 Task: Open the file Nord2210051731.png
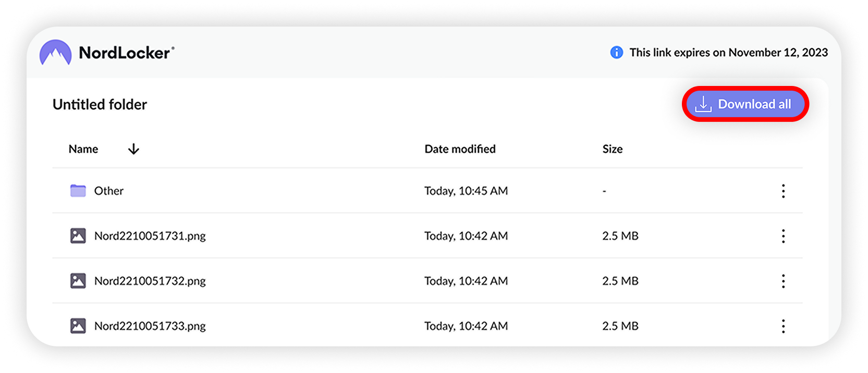[x=150, y=235]
